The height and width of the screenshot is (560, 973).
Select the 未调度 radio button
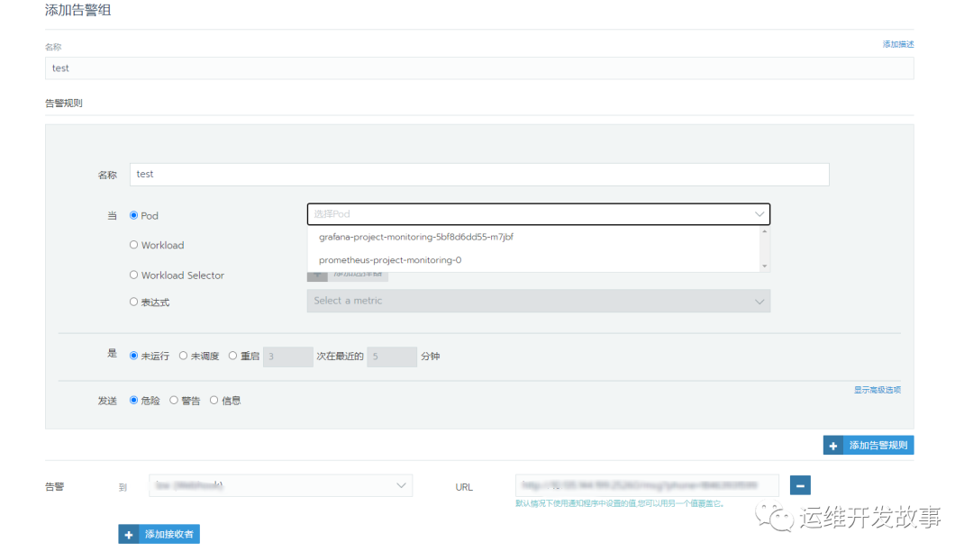click(183, 356)
